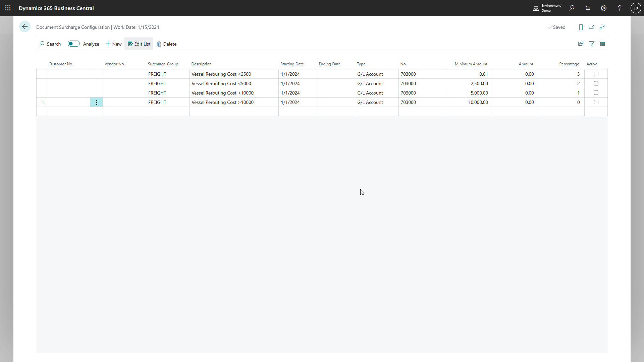
Task: Open the Microsoft app launcher grid
Action: tap(8, 8)
